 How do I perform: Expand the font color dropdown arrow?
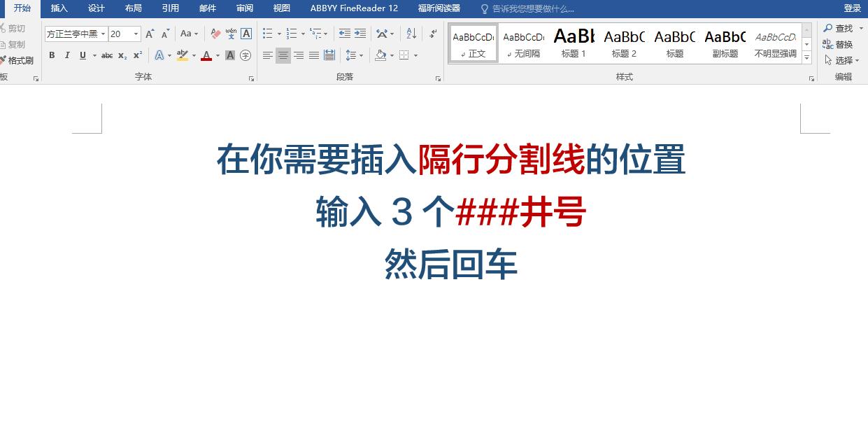[216, 55]
